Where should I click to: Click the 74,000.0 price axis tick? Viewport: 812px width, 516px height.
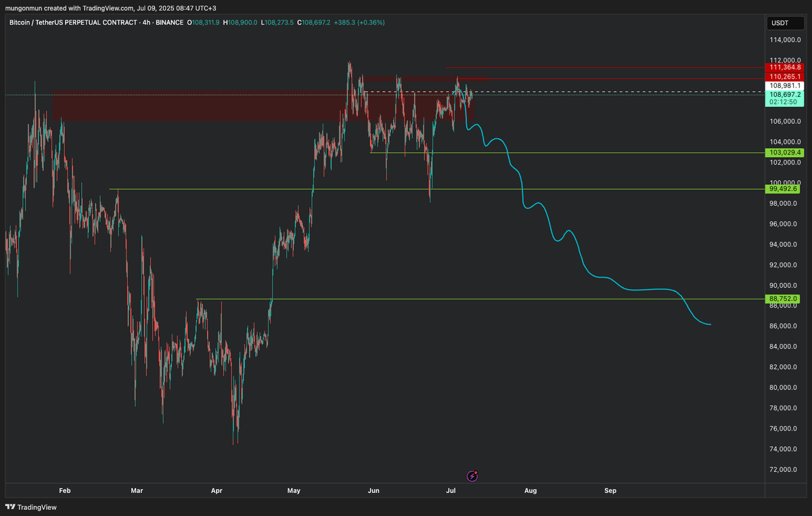(784, 449)
